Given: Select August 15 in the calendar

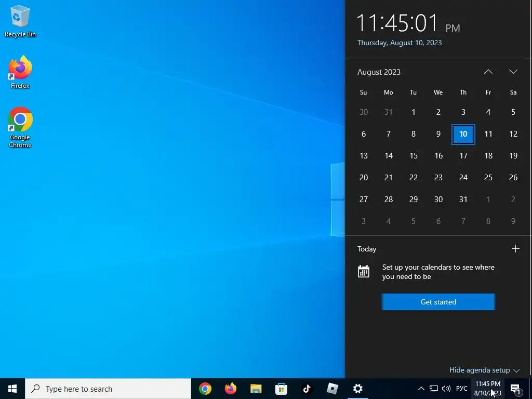Looking at the screenshot, I should pyautogui.click(x=413, y=156).
